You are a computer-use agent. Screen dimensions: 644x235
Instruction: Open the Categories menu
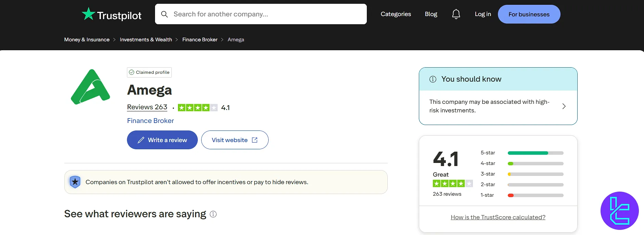(x=396, y=14)
